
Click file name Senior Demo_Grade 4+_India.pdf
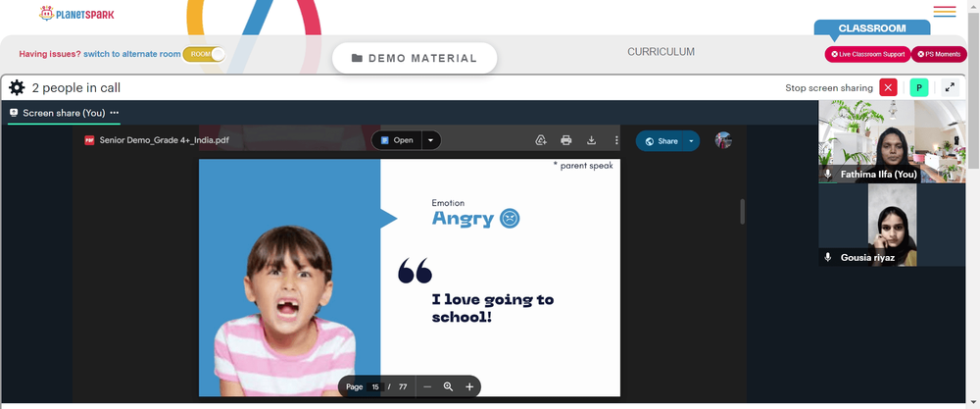tap(165, 140)
